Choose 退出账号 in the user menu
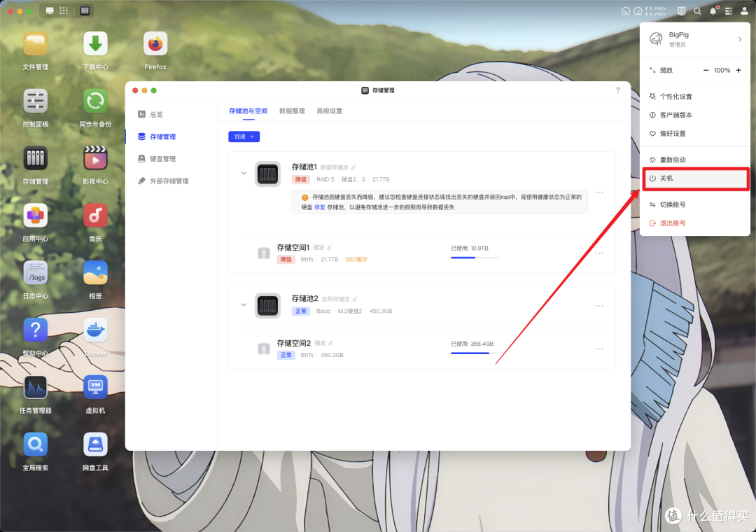756x532 pixels. click(695, 223)
